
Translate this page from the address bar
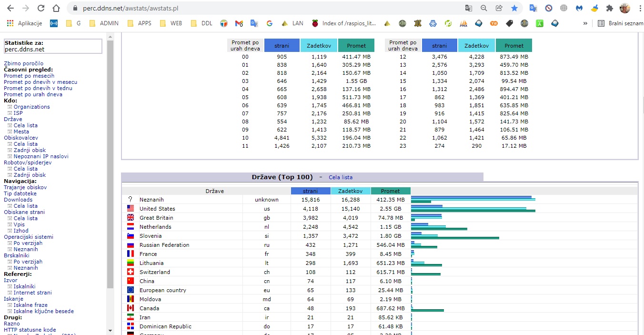(469, 8)
